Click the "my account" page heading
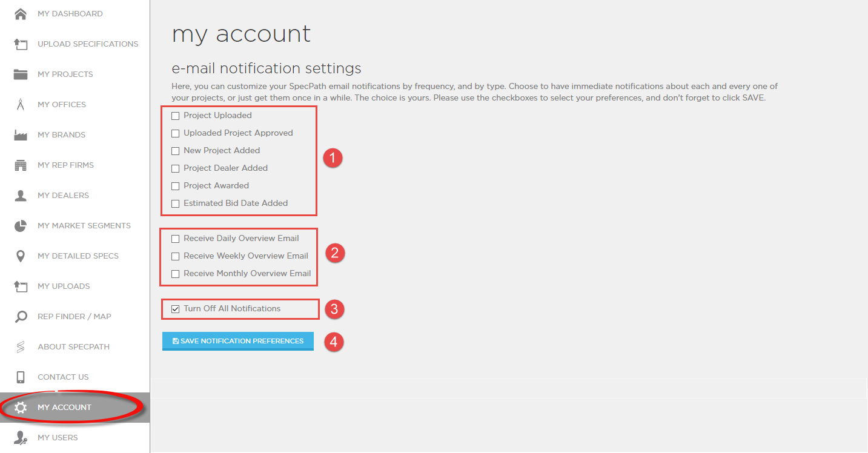868x453 pixels. 241,34
